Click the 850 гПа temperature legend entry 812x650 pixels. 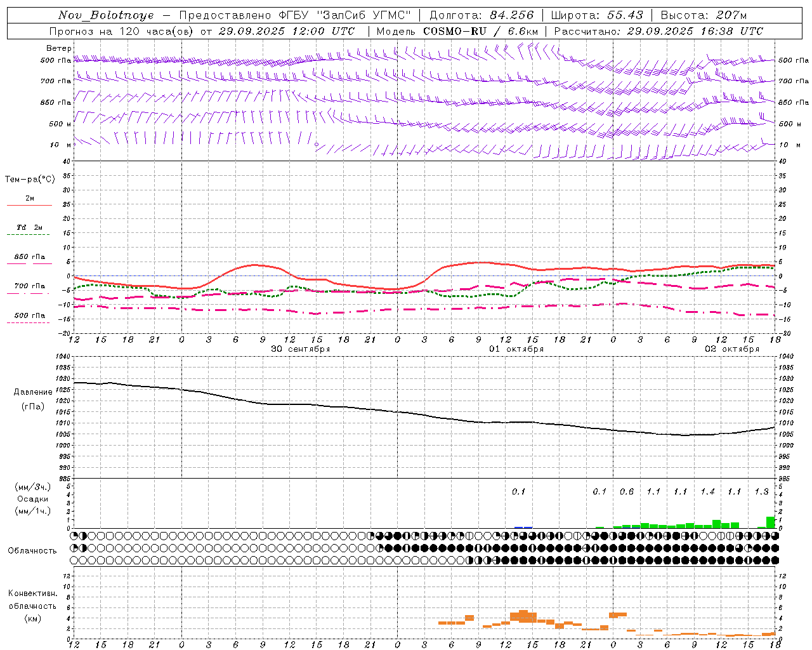pos(30,257)
